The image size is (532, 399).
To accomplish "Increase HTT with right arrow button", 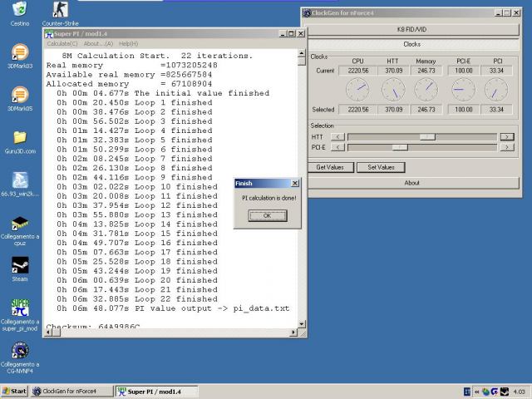I will click(507, 136).
